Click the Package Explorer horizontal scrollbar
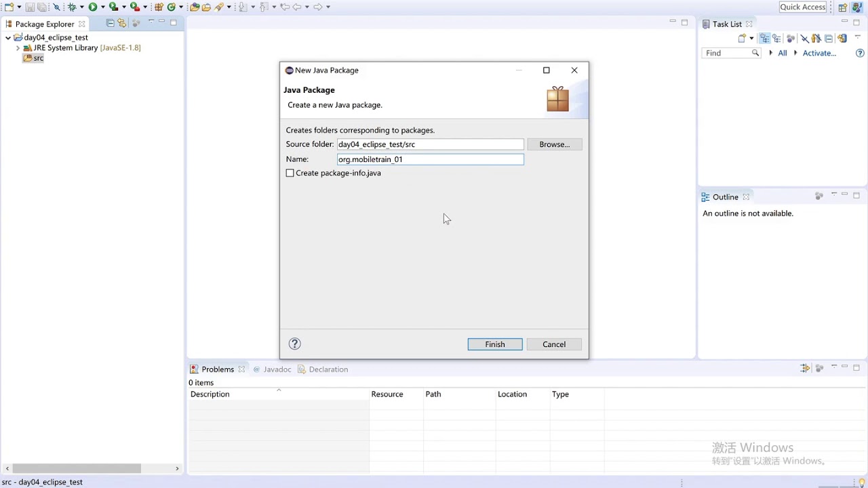868x488 pixels. tap(77, 468)
